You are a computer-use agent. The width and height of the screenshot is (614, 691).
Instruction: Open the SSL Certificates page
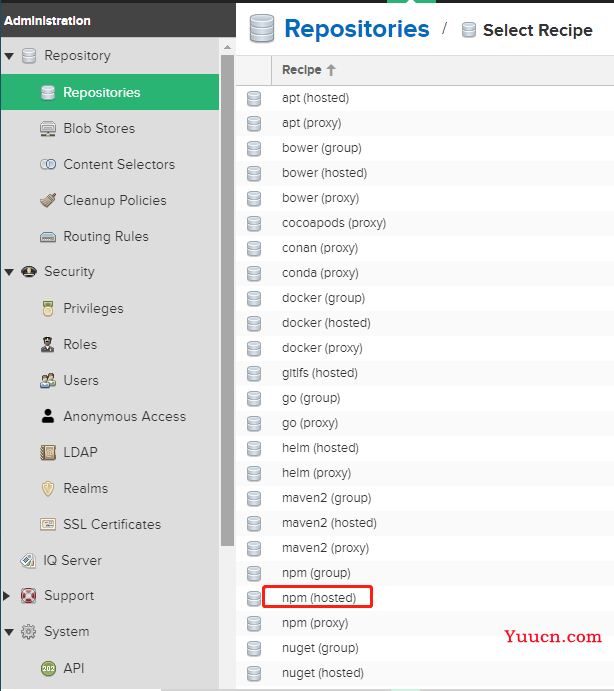[112, 524]
